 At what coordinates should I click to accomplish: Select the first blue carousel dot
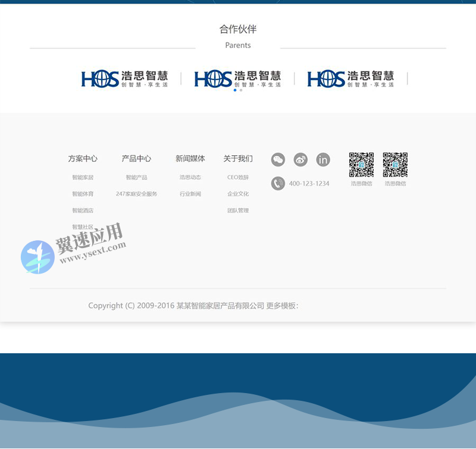[235, 90]
